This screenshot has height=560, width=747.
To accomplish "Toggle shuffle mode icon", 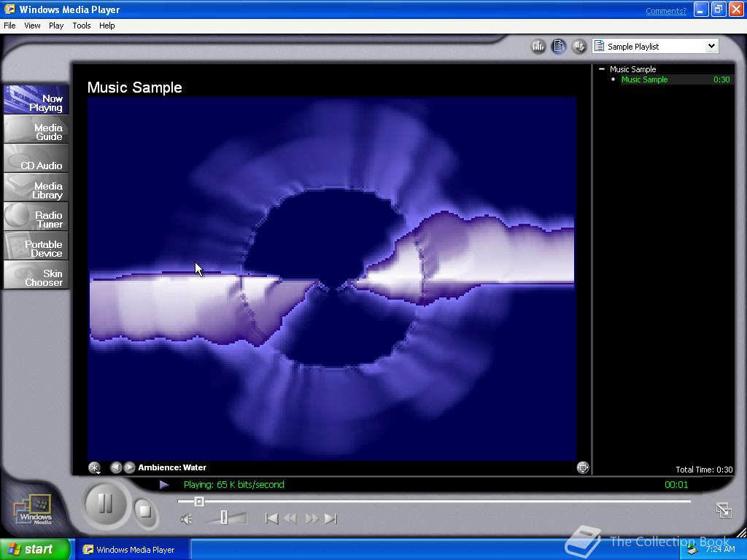I will tap(579, 46).
